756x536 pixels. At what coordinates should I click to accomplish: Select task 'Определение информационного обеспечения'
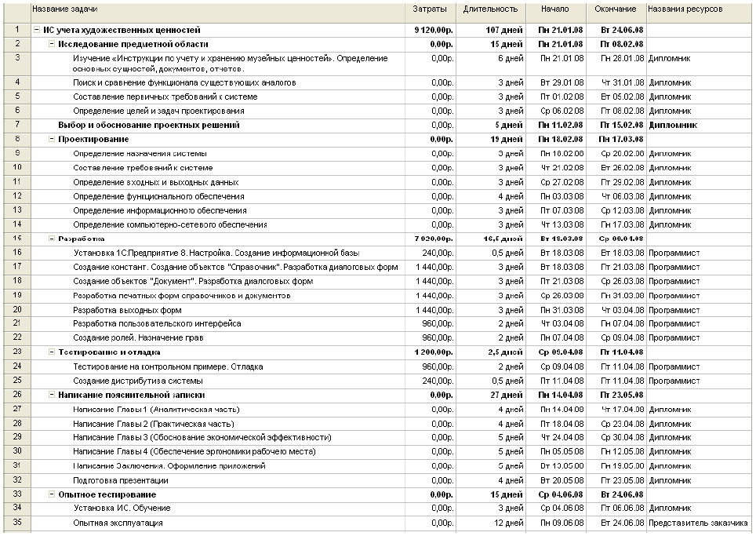click(x=159, y=210)
